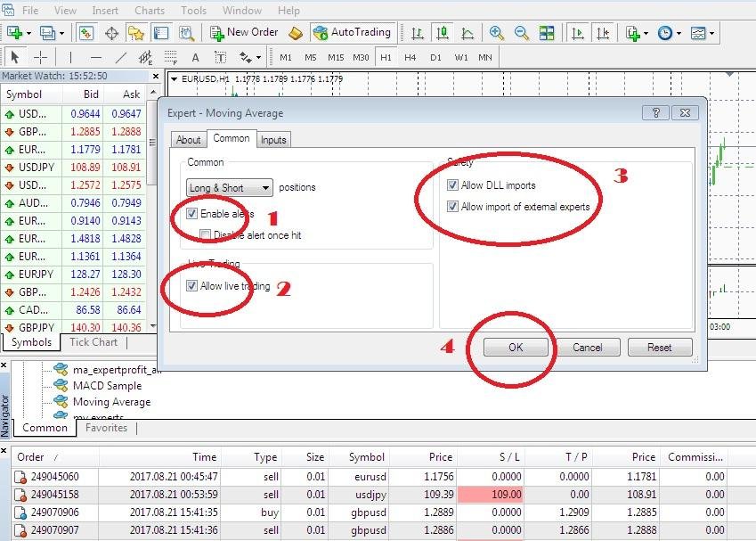Viewport: 756px width, 541px height.
Task: Click OK in Expert dialog
Action: pos(516,348)
